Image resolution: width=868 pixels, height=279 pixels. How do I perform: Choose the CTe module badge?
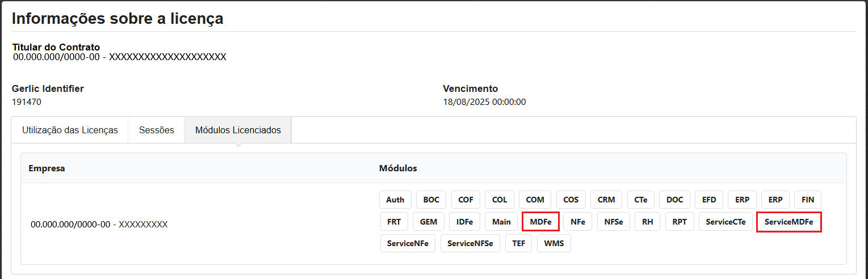[x=641, y=200]
